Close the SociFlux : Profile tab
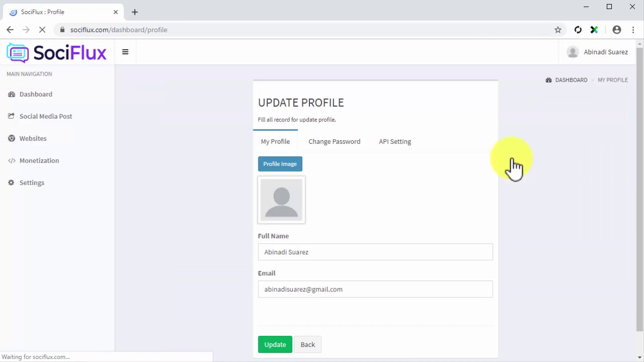 tap(116, 12)
